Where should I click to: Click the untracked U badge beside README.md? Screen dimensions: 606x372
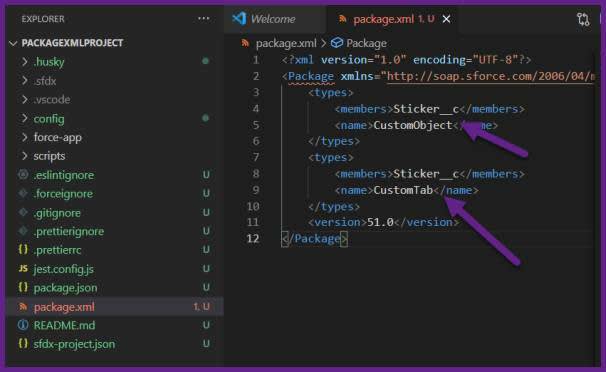(x=206, y=325)
